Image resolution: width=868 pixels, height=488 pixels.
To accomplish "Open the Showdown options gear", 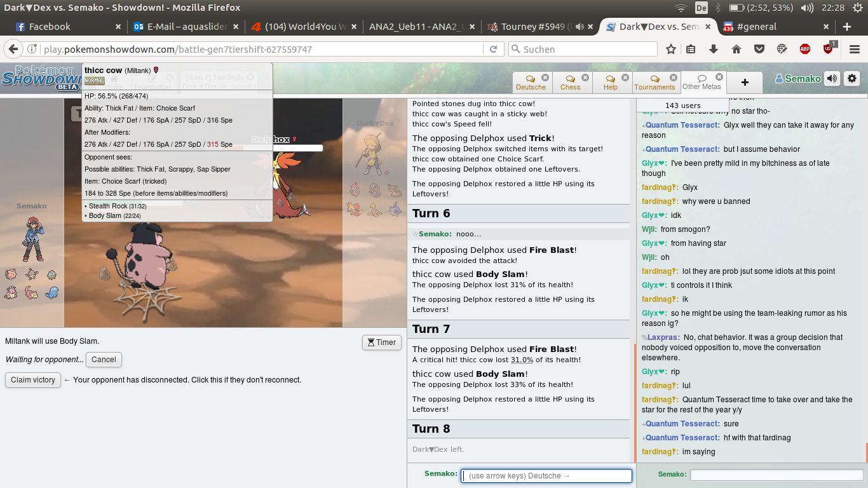I will [852, 79].
